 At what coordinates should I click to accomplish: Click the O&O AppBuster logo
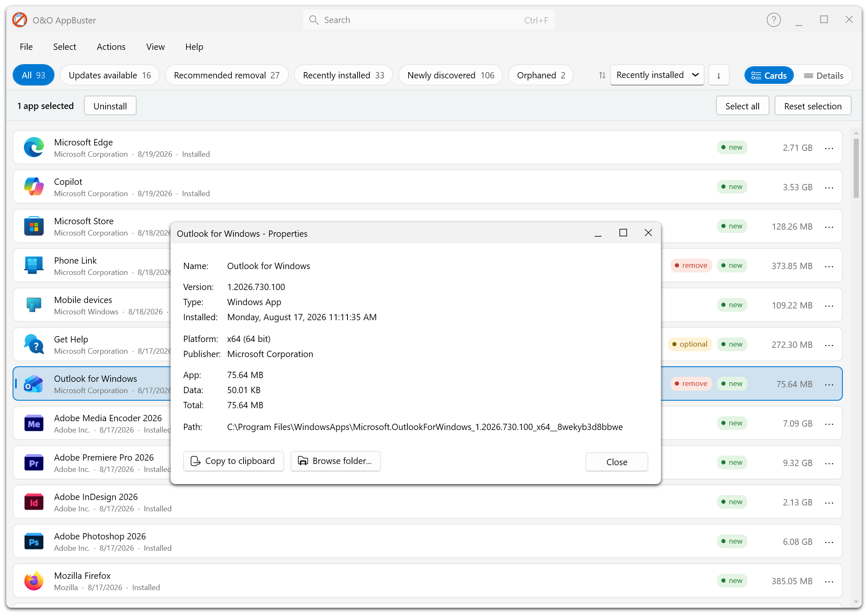click(20, 20)
